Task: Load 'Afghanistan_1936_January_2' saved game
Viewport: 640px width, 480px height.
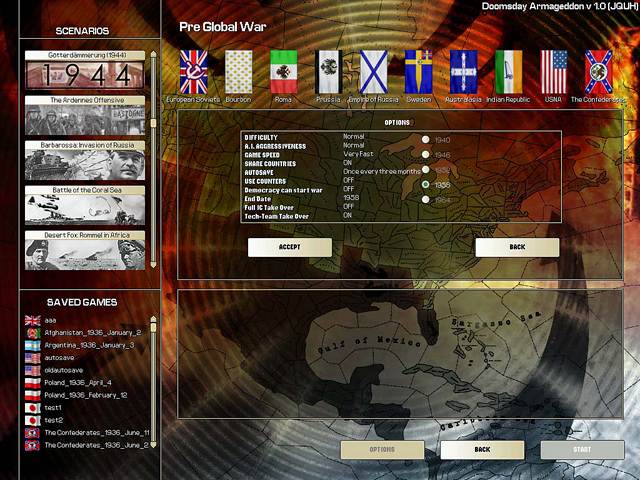Action: [93, 333]
